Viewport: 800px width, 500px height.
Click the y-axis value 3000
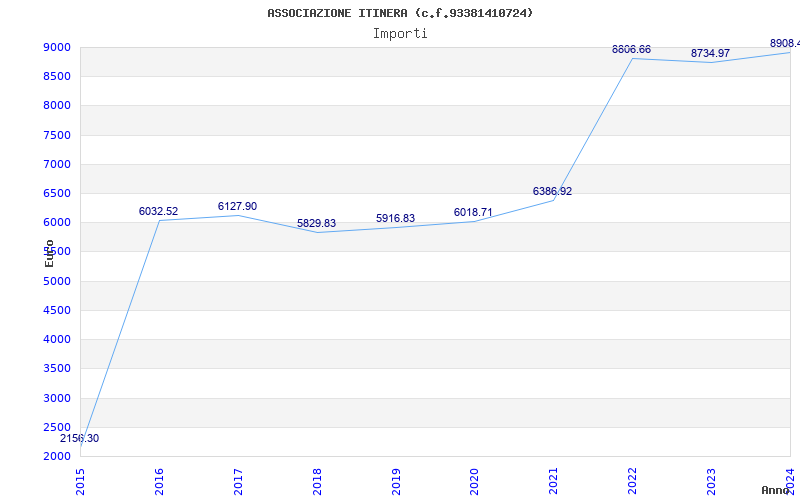tap(58, 398)
